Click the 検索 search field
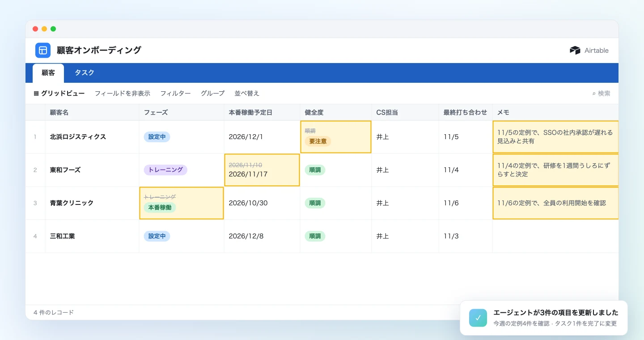The height and width of the screenshot is (340, 644). point(601,93)
